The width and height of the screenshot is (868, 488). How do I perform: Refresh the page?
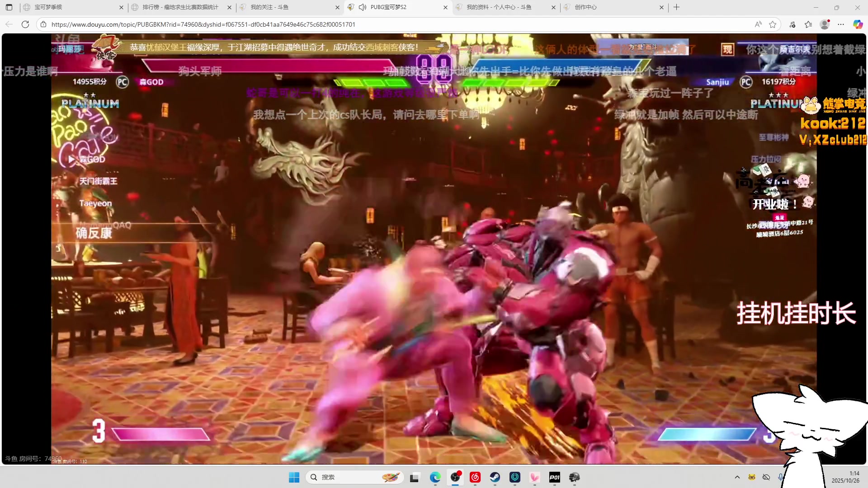tap(25, 24)
